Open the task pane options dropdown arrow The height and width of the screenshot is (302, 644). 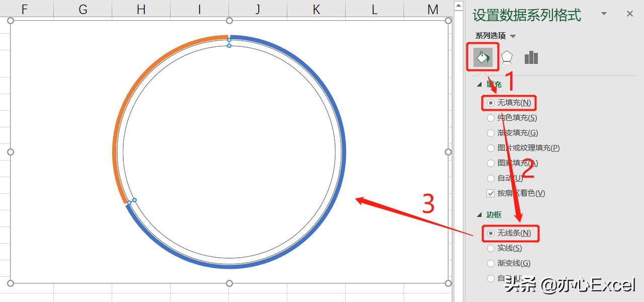tap(604, 14)
